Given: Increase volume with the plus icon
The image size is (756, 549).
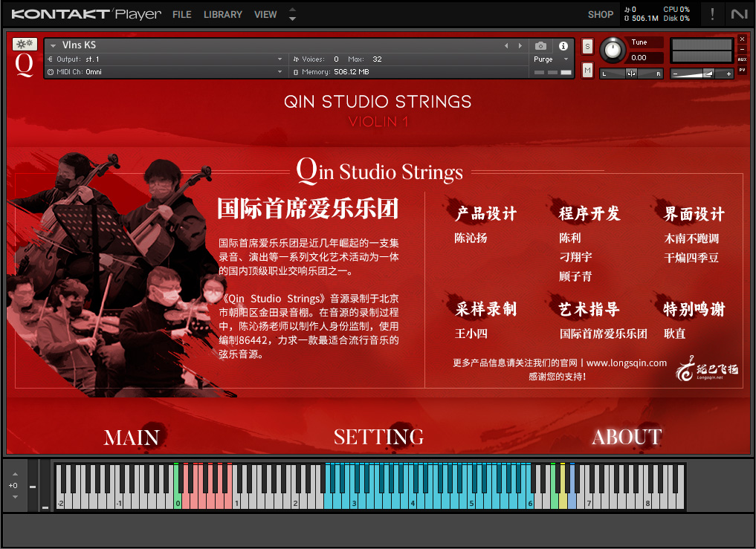Looking at the screenshot, I should pyautogui.click(x=728, y=74).
